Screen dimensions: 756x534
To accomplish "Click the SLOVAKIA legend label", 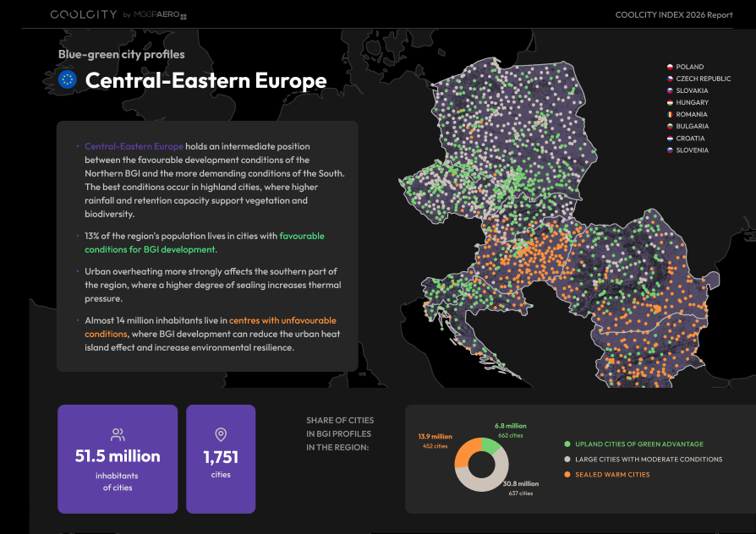I will pos(692,90).
